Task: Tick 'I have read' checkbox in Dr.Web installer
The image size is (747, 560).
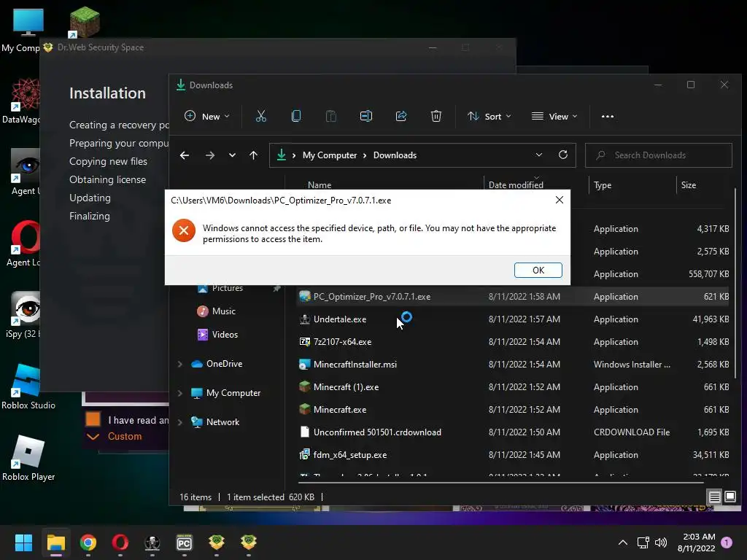Action: click(x=93, y=419)
